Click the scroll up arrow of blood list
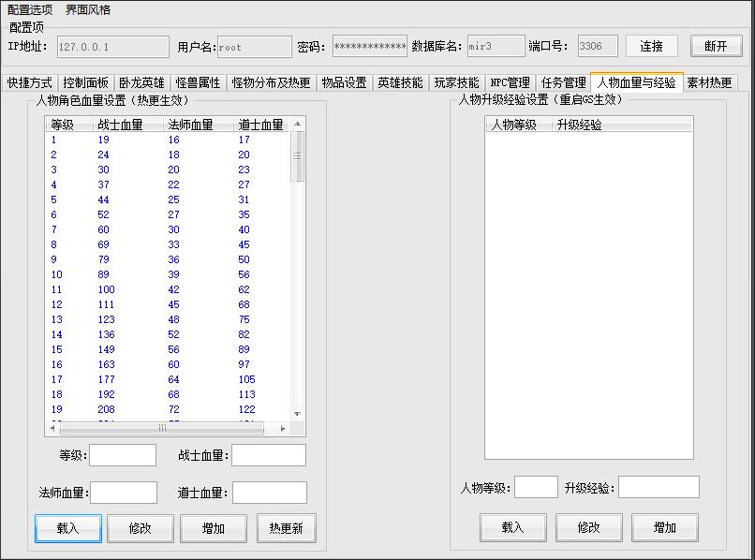 298,124
